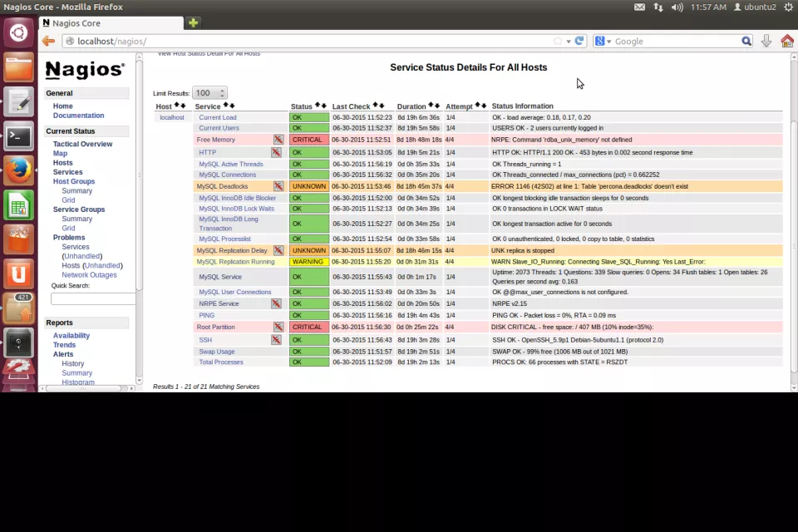Click notifications-disabled icon for MySQL Replication Delay
The width and height of the screenshot is (798, 532).
tap(278, 250)
